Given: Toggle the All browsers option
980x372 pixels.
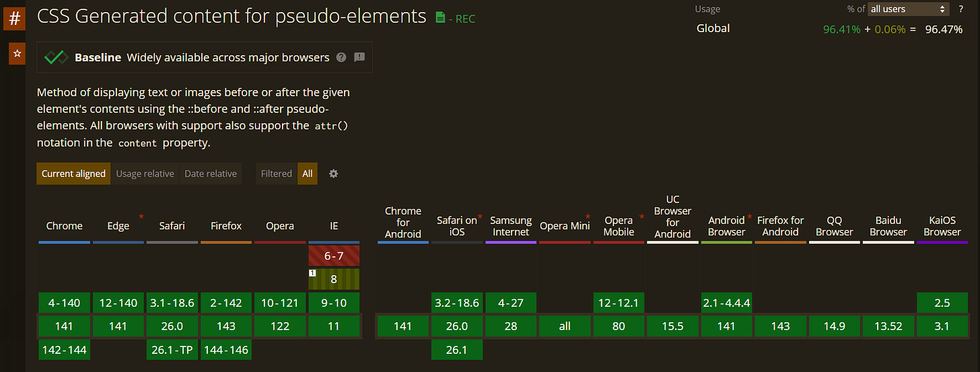Looking at the screenshot, I should [x=308, y=174].
